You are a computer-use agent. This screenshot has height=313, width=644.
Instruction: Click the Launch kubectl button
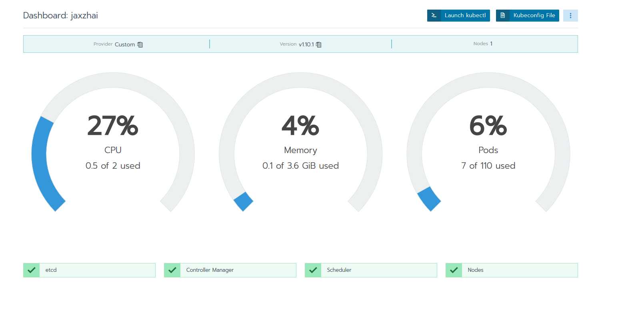coord(458,16)
